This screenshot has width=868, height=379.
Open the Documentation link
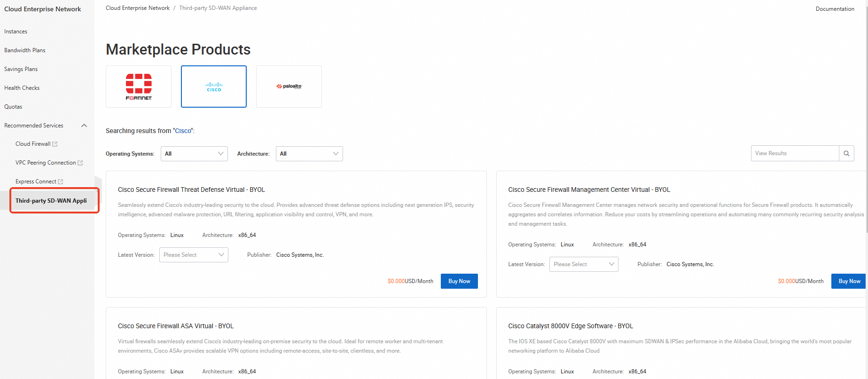point(835,9)
